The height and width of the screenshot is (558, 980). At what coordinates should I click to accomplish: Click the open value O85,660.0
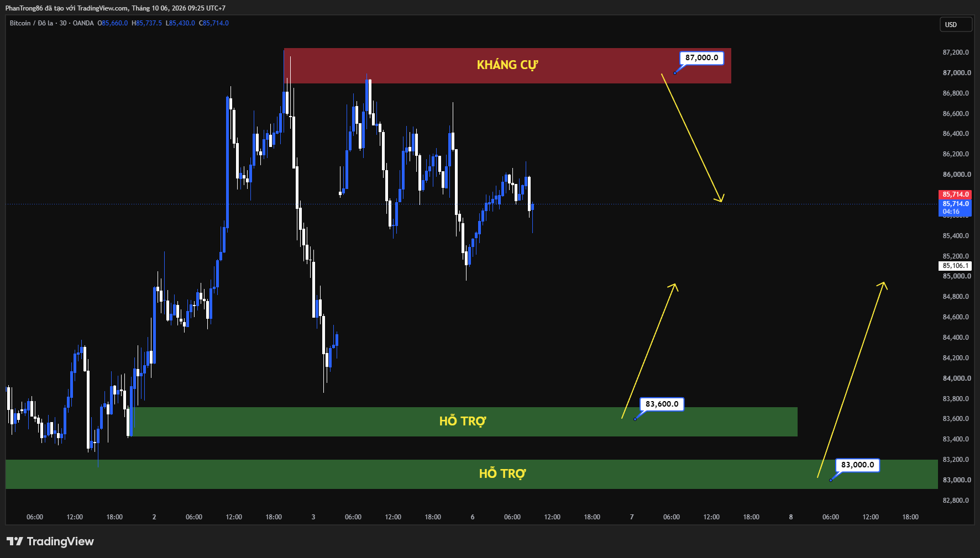click(x=113, y=23)
